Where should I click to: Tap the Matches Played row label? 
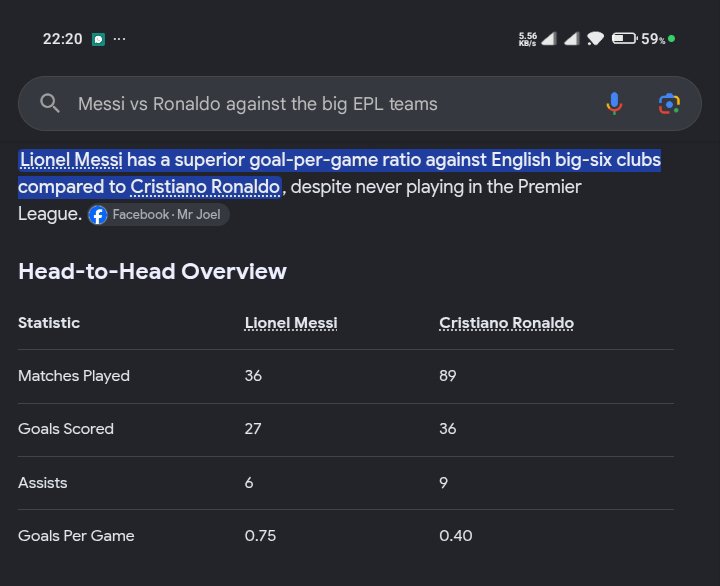coord(74,376)
